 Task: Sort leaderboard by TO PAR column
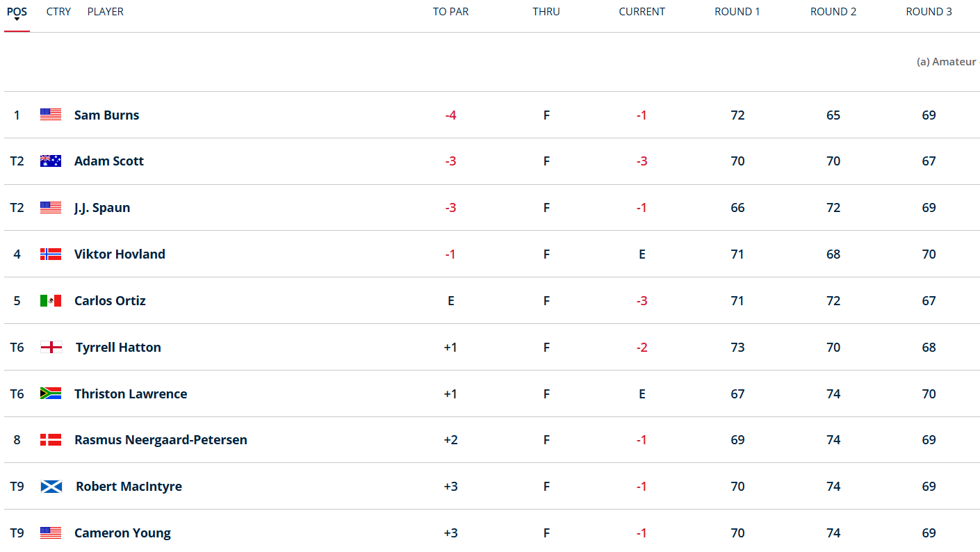tap(450, 12)
